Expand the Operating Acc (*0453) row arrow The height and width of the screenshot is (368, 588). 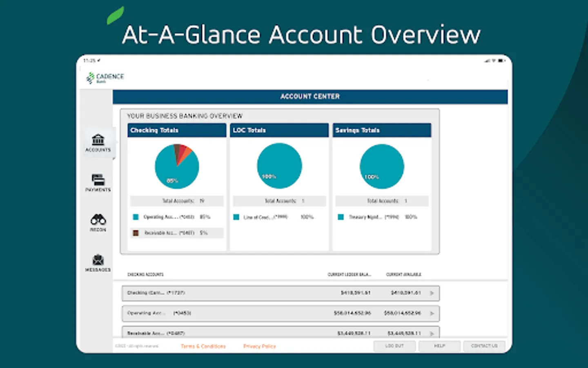(x=432, y=314)
